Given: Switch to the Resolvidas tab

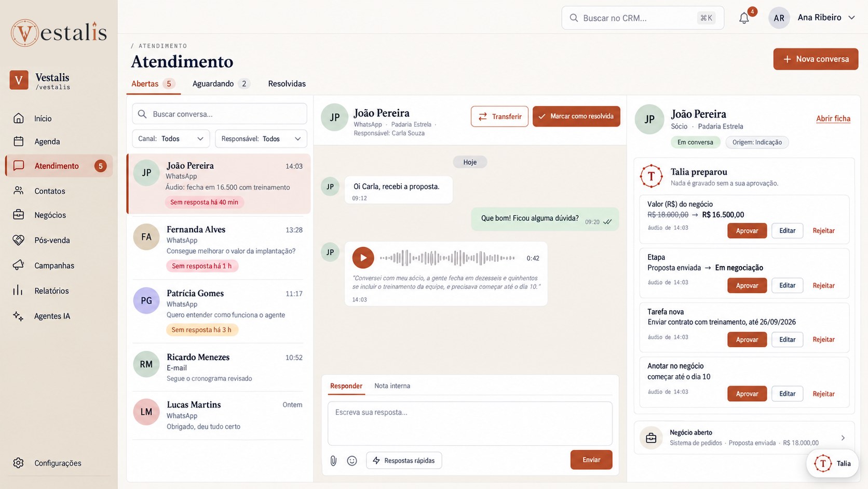Looking at the screenshot, I should (287, 84).
